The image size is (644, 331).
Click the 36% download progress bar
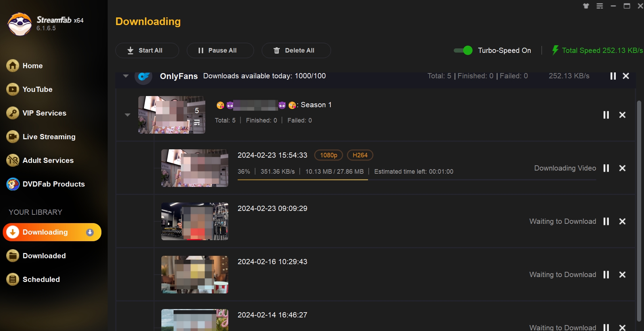302,180
